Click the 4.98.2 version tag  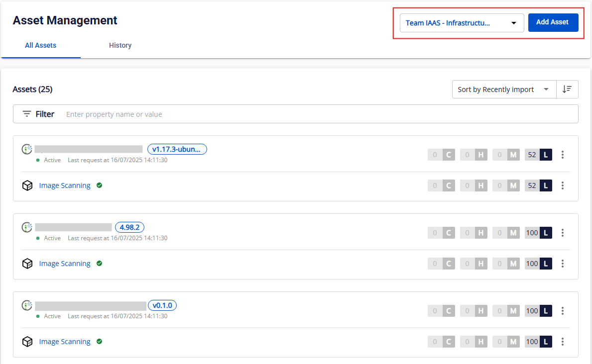pyautogui.click(x=129, y=227)
